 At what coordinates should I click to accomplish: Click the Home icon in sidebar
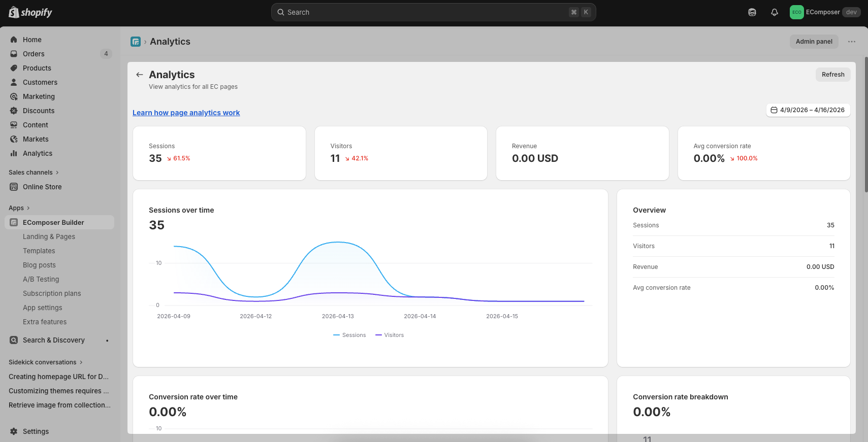click(x=14, y=40)
